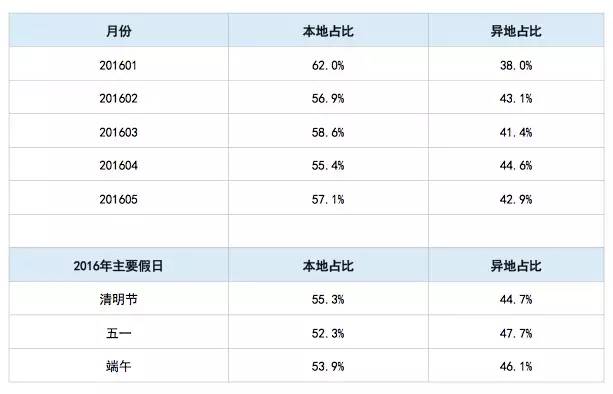Select the 201602 month cell
This screenshot has height=394, width=613.
pos(118,98)
